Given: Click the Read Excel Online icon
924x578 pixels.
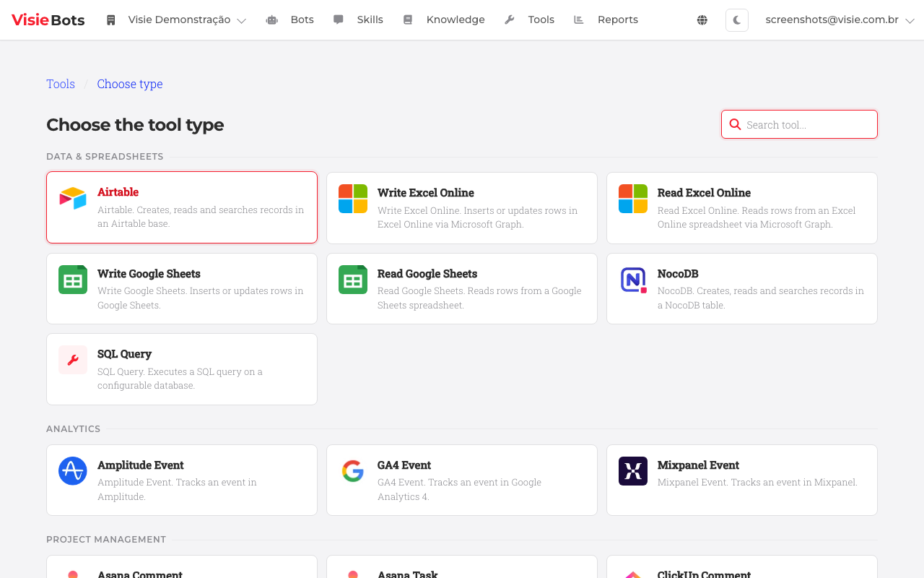Looking at the screenshot, I should tap(633, 199).
